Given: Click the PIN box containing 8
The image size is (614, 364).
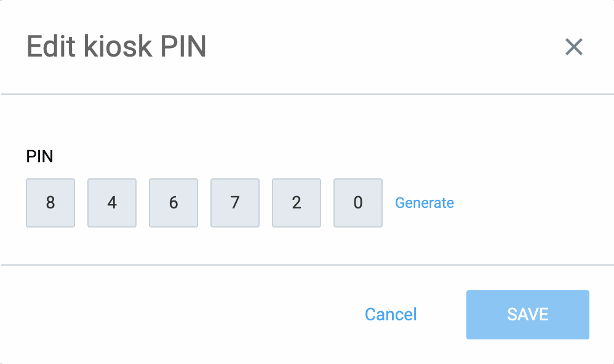Looking at the screenshot, I should point(50,203).
